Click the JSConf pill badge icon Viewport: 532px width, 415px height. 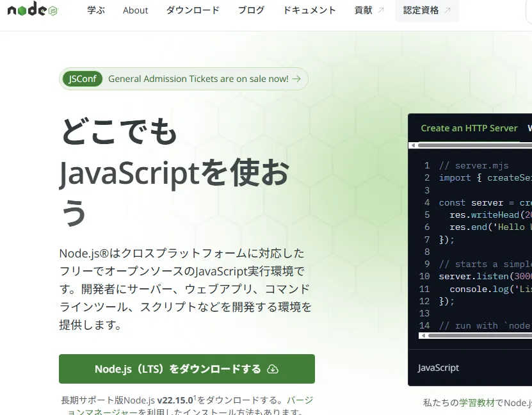pyautogui.click(x=83, y=79)
